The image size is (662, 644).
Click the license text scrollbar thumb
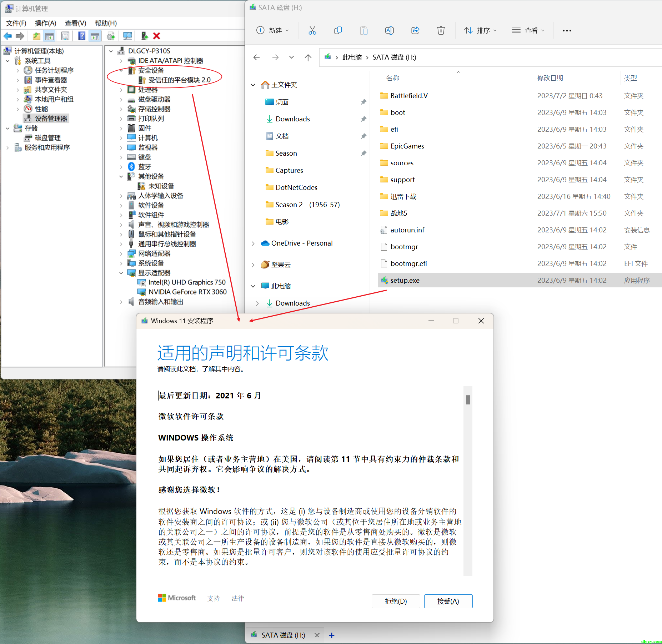pos(468,400)
